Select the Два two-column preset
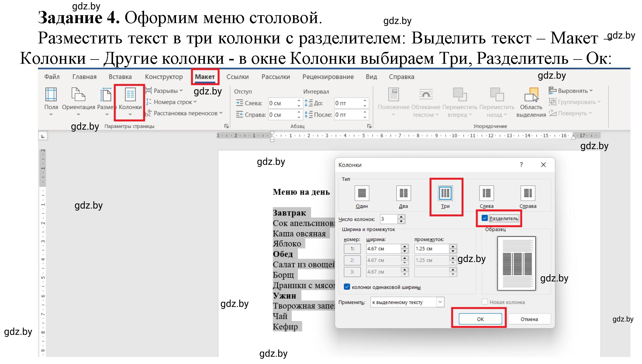The width and height of the screenshot is (642, 364). (403, 197)
